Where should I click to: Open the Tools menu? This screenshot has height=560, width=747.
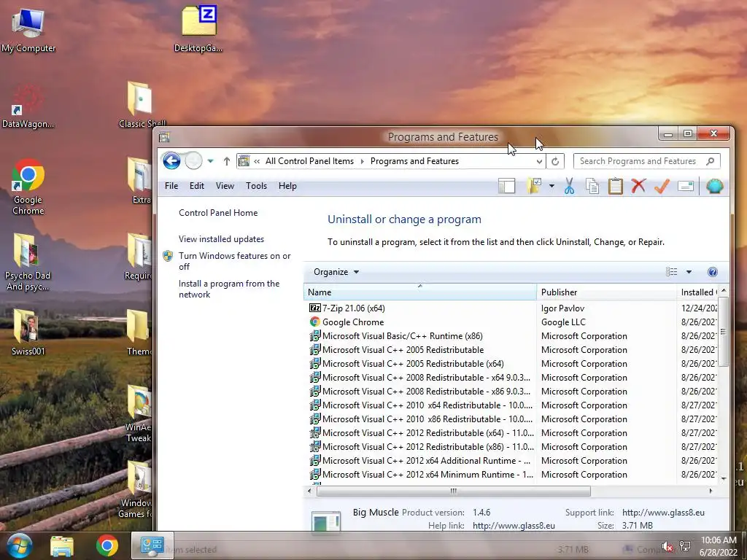[256, 186]
